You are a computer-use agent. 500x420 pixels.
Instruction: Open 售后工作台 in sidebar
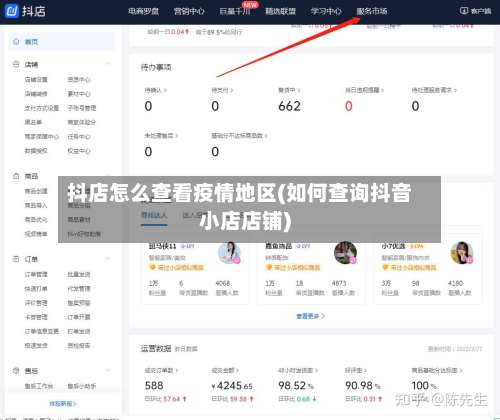(39, 386)
